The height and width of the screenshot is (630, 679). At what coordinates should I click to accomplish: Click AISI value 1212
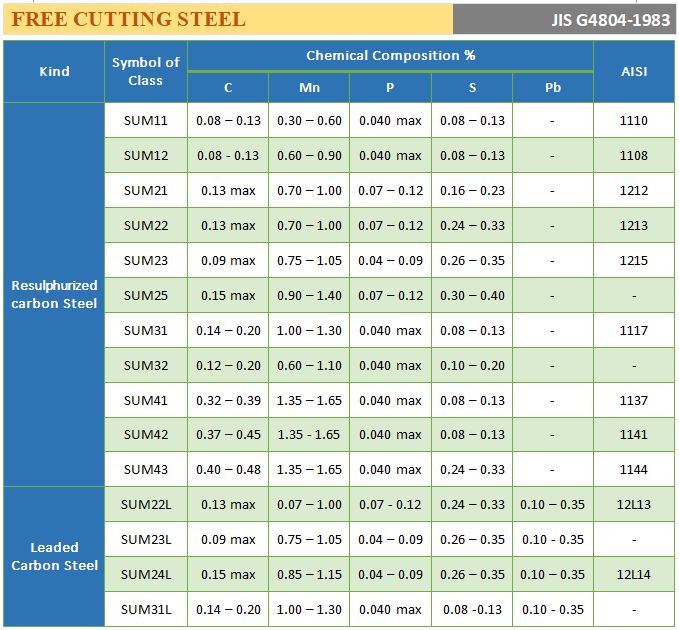pyautogui.click(x=634, y=191)
